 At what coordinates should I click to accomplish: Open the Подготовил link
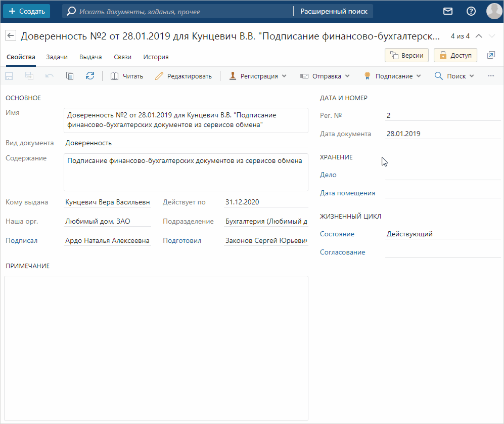[182, 241]
